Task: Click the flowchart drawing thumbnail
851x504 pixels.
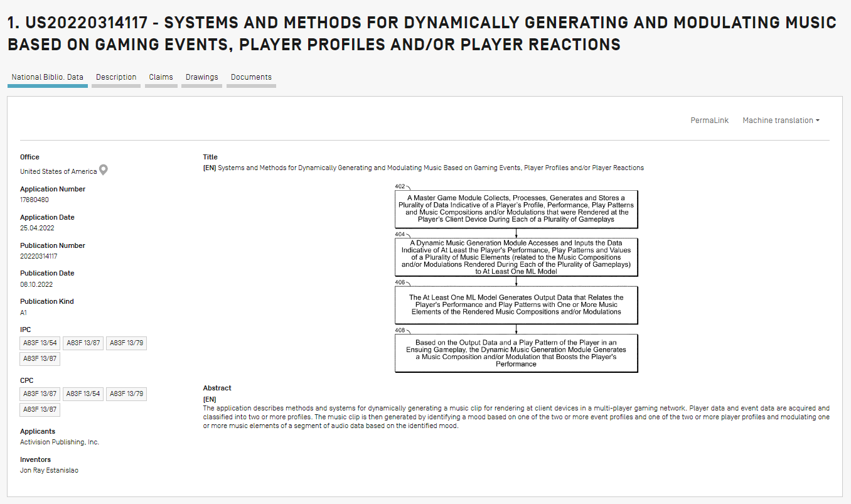Action: 516,277
